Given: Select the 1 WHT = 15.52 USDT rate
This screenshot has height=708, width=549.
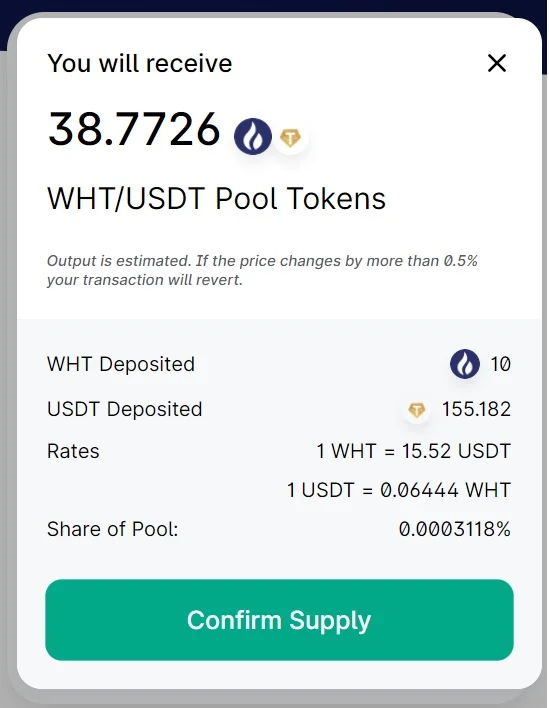Looking at the screenshot, I should (x=414, y=451).
